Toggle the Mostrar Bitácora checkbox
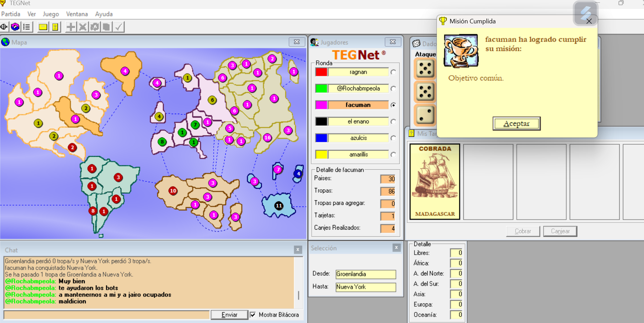This screenshot has height=323, width=644. pos(253,315)
